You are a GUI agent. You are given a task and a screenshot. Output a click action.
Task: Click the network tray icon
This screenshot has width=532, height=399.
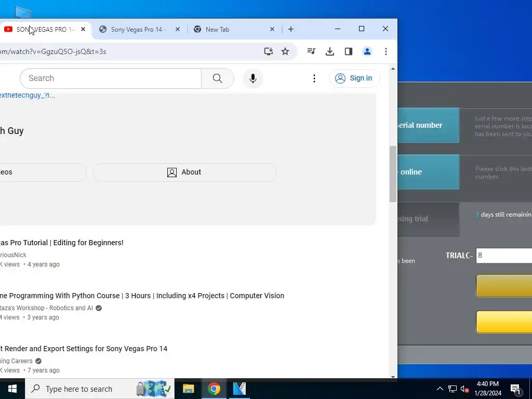pyautogui.click(x=453, y=389)
